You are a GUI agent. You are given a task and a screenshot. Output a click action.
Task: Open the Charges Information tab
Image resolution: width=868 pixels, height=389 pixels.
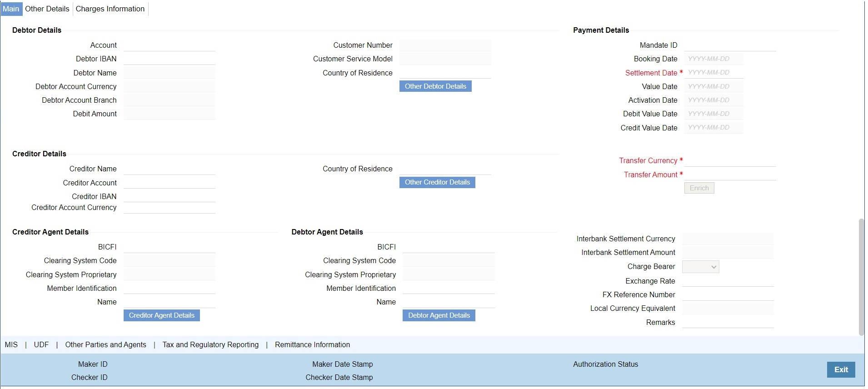pos(110,9)
